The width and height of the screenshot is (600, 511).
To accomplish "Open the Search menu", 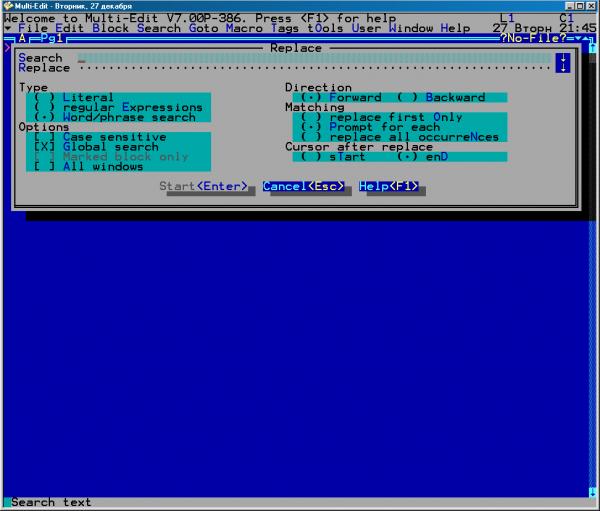I will click(x=159, y=28).
